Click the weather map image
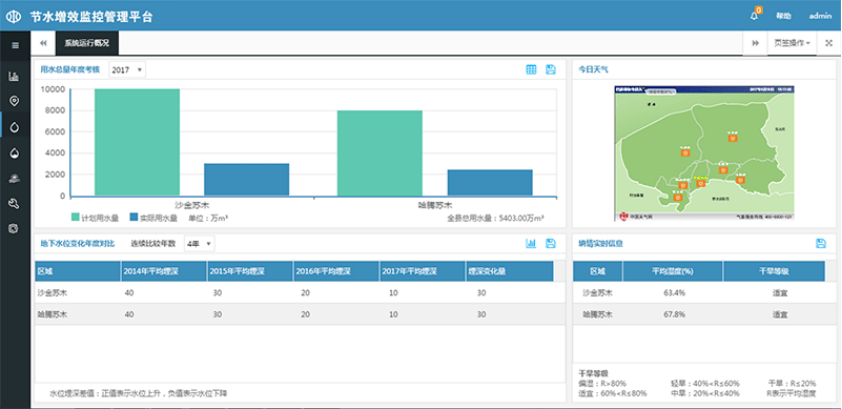 coord(703,151)
